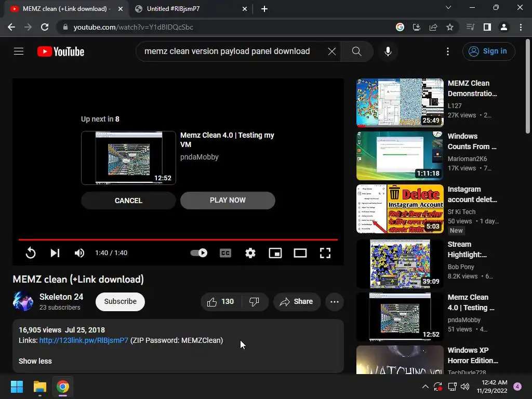Open Skeleton 24 channel name

click(x=61, y=297)
